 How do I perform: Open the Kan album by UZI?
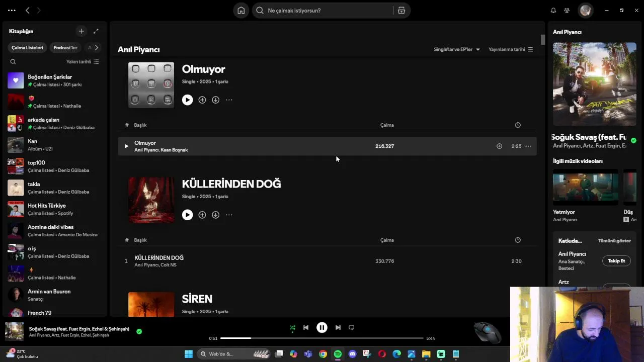(54, 145)
